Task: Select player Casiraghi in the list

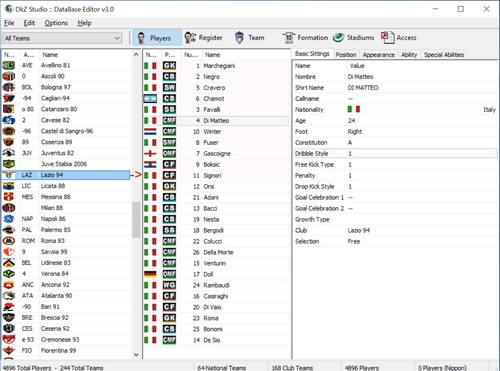Action: pos(217,296)
